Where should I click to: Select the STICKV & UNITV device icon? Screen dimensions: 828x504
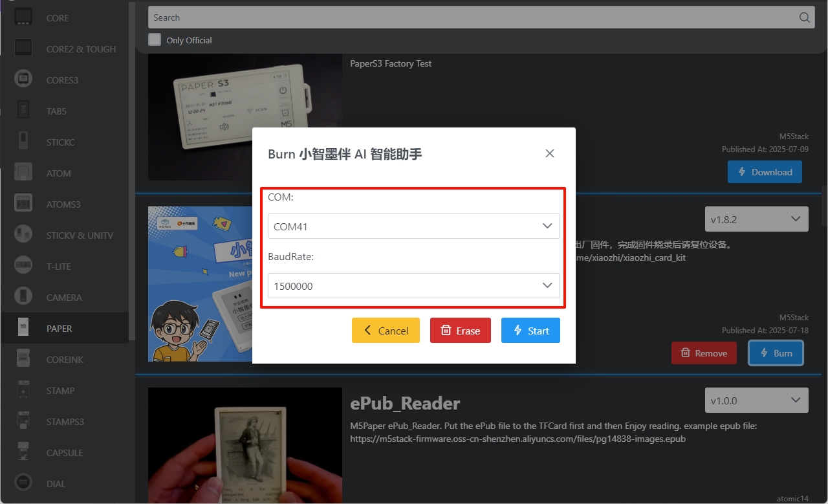(23, 235)
